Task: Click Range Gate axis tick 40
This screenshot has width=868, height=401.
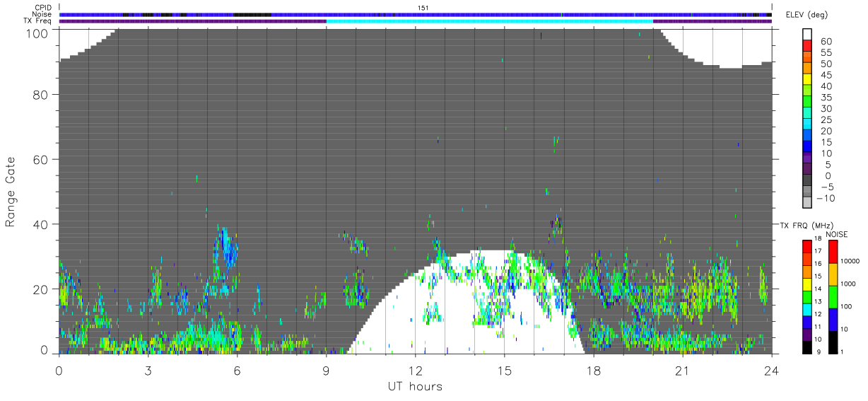Action: 42,224
